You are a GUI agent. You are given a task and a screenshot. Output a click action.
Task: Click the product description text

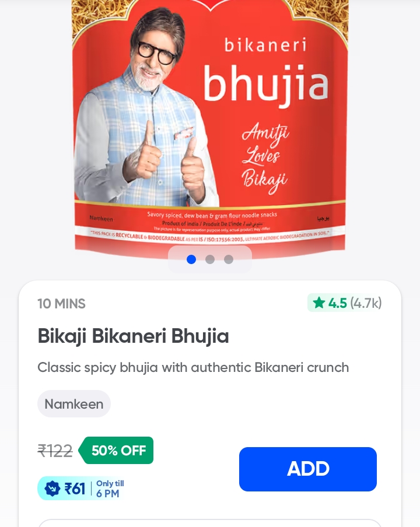coord(193,367)
